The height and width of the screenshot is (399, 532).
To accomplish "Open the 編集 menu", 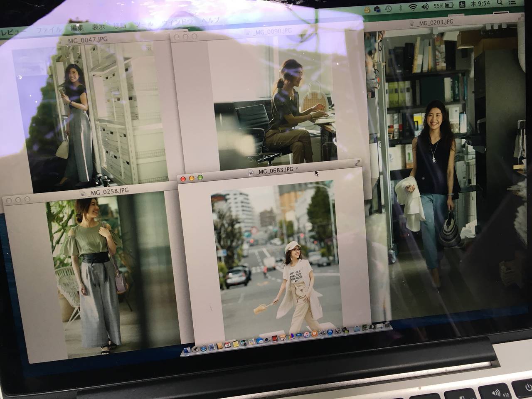I will (76, 28).
